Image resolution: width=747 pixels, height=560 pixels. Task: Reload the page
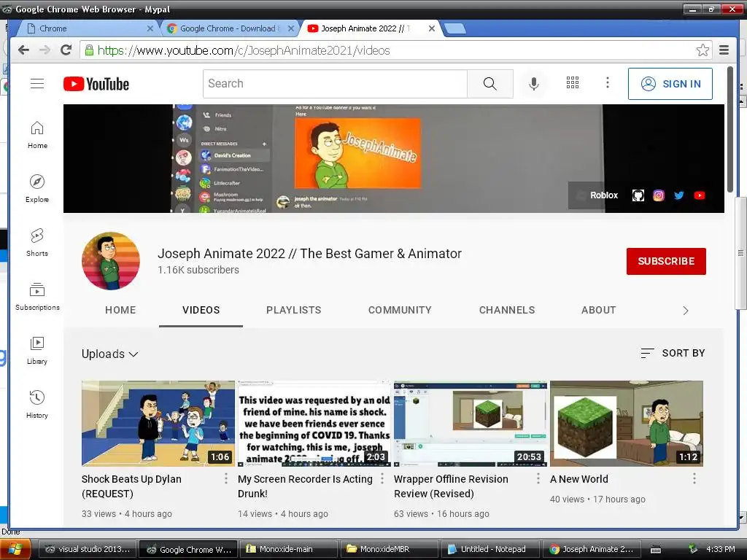[66, 50]
